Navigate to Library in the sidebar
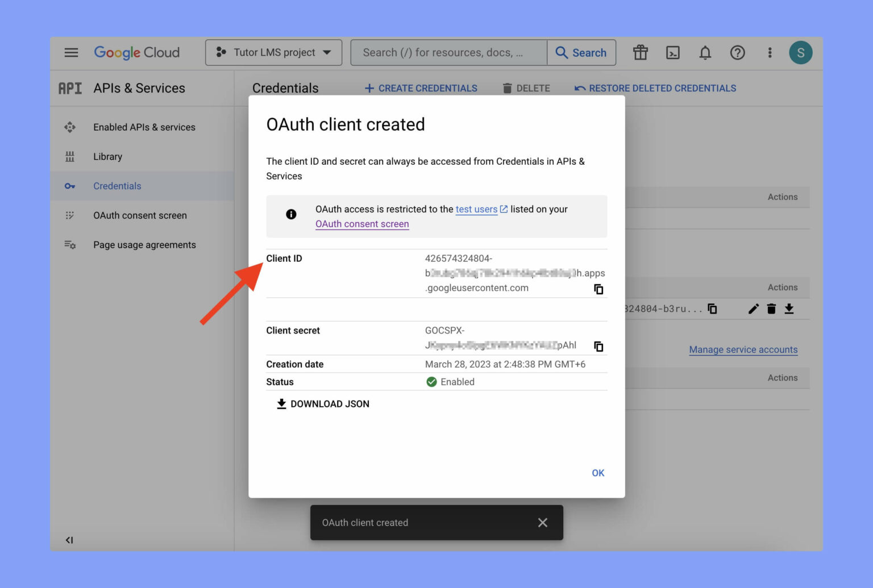The image size is (873, 588). click(x=107, y=156)
